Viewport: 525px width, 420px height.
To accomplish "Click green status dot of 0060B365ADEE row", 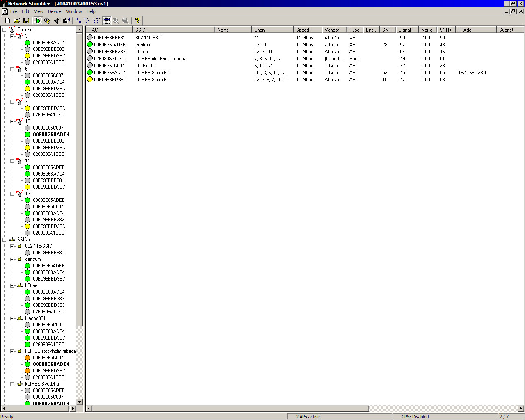I will (x=90, y=45).
